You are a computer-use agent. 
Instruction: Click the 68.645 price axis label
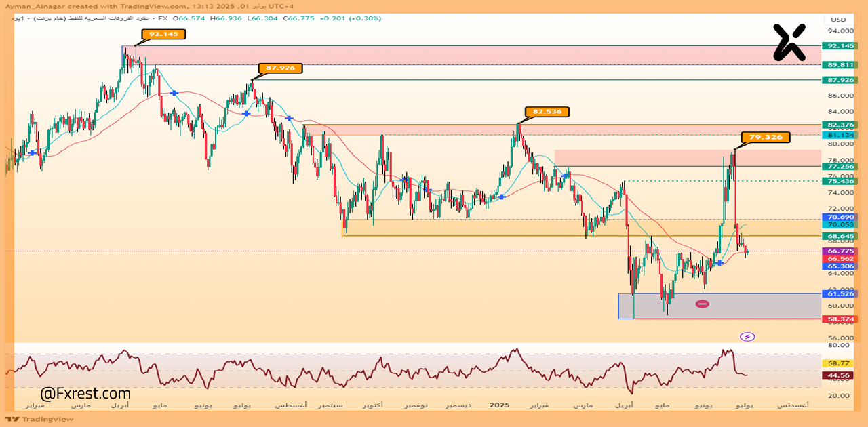[840, 236]
